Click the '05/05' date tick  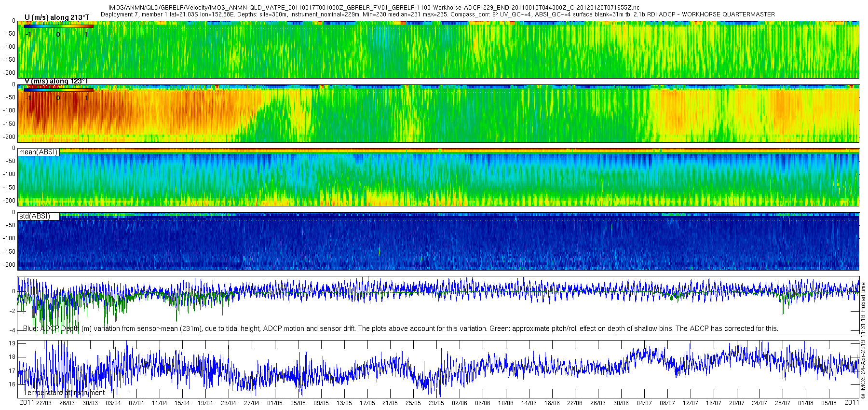pos(298,403)
